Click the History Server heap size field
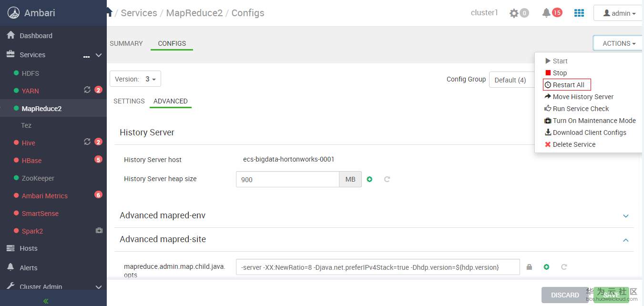This screenshot has height=306, width=644. (x=287, y=180)
